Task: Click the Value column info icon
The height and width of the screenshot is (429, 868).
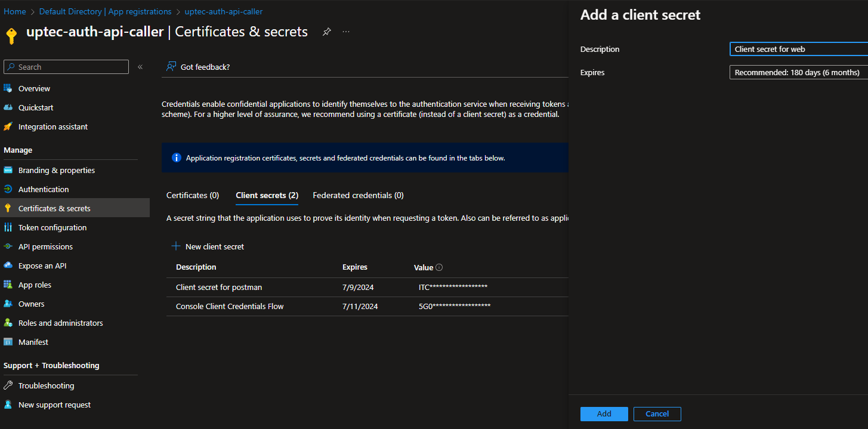Action: click(x=440, y=267)
